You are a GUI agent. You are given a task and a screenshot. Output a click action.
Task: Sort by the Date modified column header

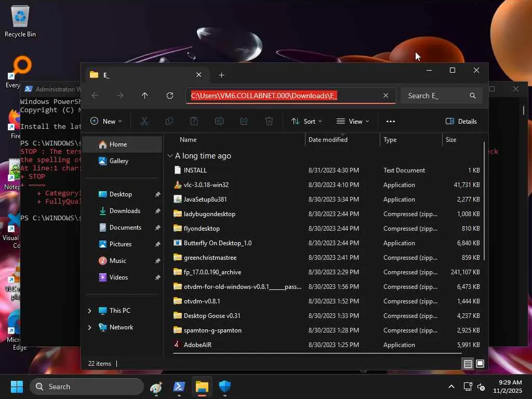coord(328,140)
